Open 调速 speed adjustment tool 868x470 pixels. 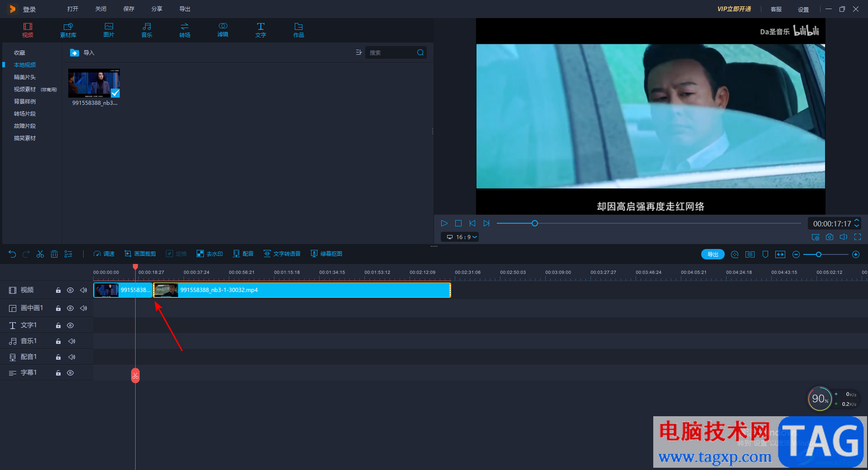104,254
